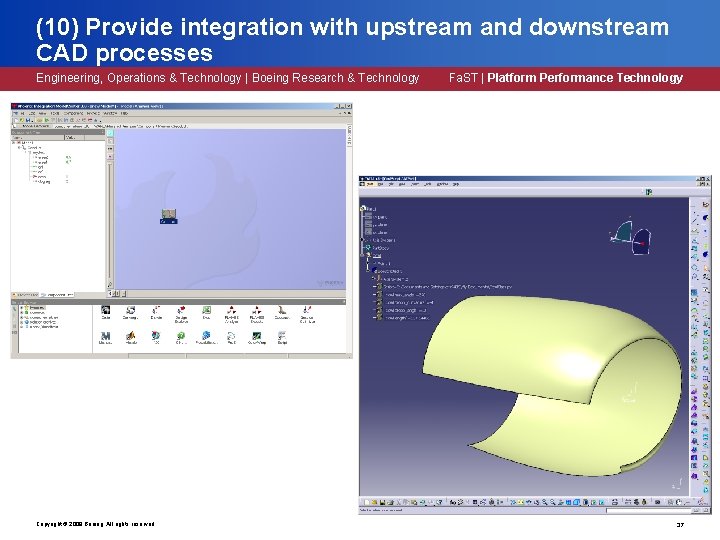Click the CATIA Rotate view icon
The image size is (720, 540).
pos(537,502)
